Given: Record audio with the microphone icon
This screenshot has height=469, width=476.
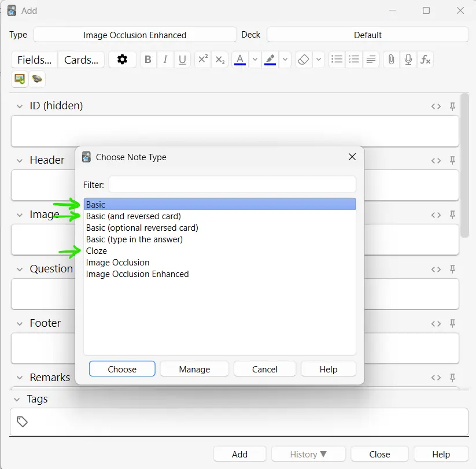Looking at the screenshot, I should coord(408,60).
